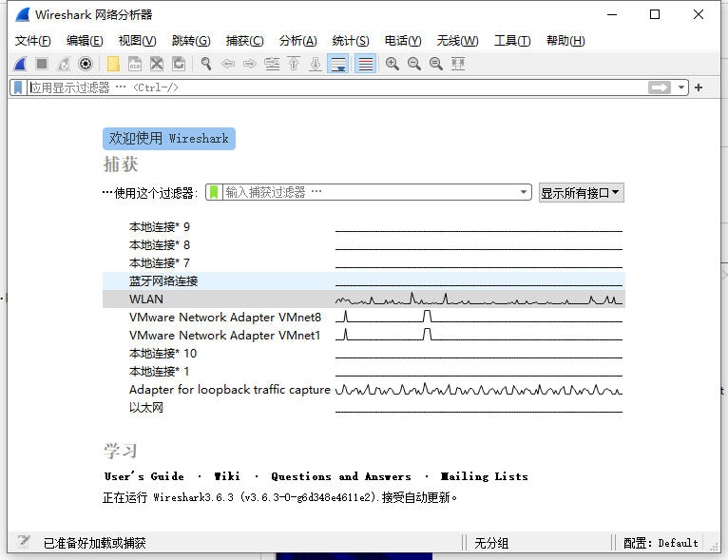Click the 配置: Default profile status
The width and height of the screenshot is (728, 560).
(x=661, y=543)
